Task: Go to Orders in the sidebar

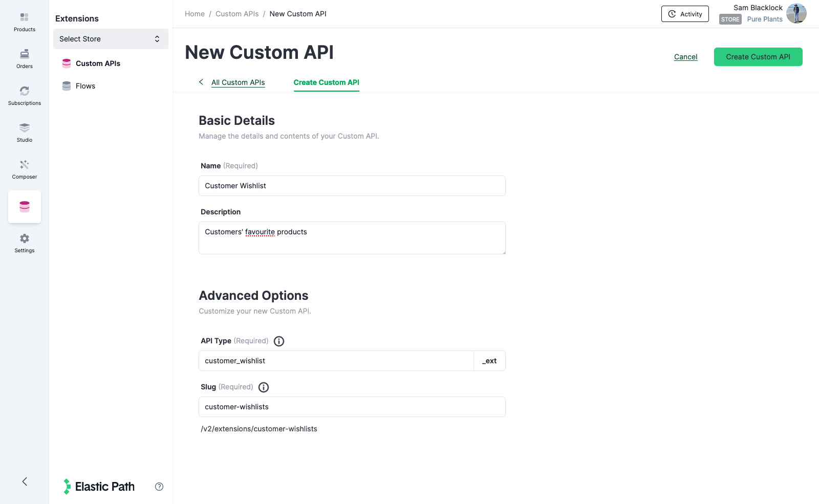Action: coord(24,59)
